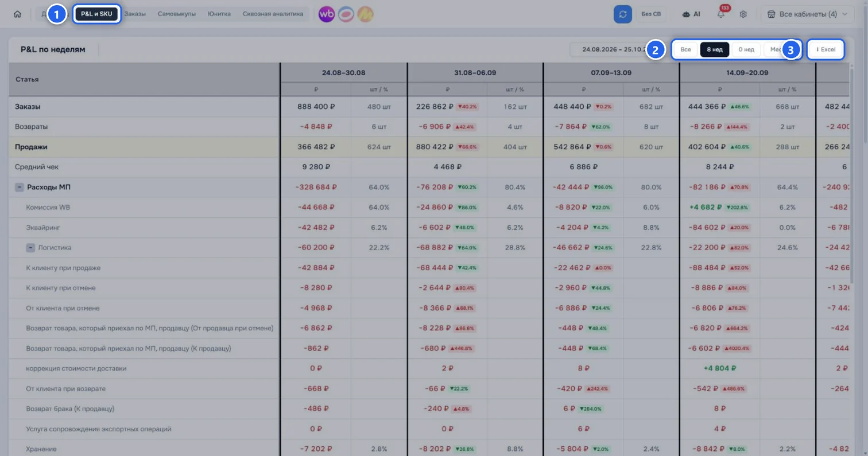Click the "24.08–30.08" week column header
The width and height of the screenshot is (868, 456).
point(343,73)
